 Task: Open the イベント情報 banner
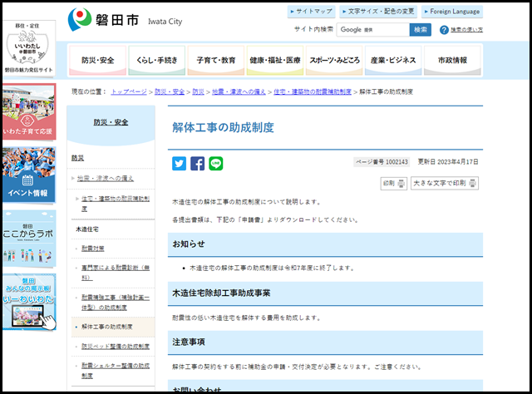click(28, 175)
